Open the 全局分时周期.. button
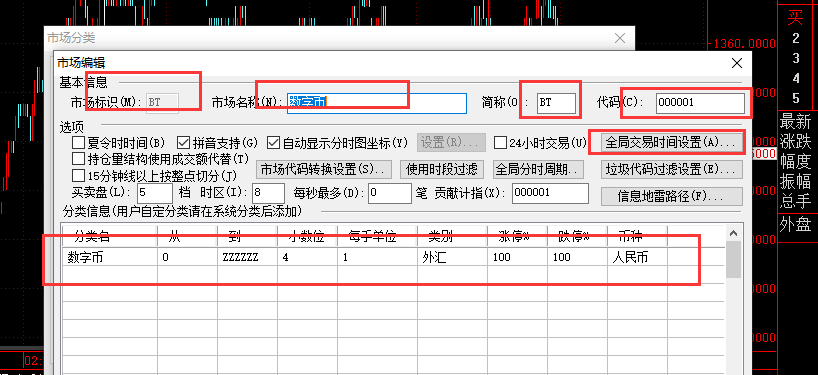 click(538, 169)
